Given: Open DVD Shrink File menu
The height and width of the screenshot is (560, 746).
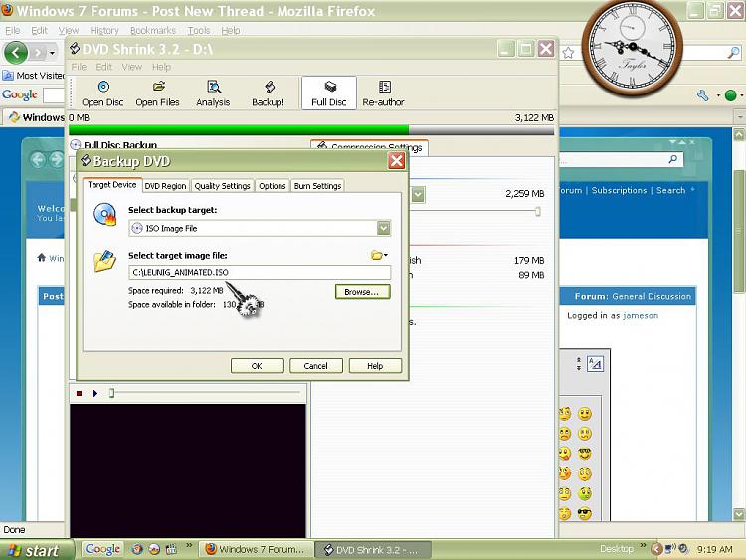Looking at the screenshot, I should tap(79, 67).
